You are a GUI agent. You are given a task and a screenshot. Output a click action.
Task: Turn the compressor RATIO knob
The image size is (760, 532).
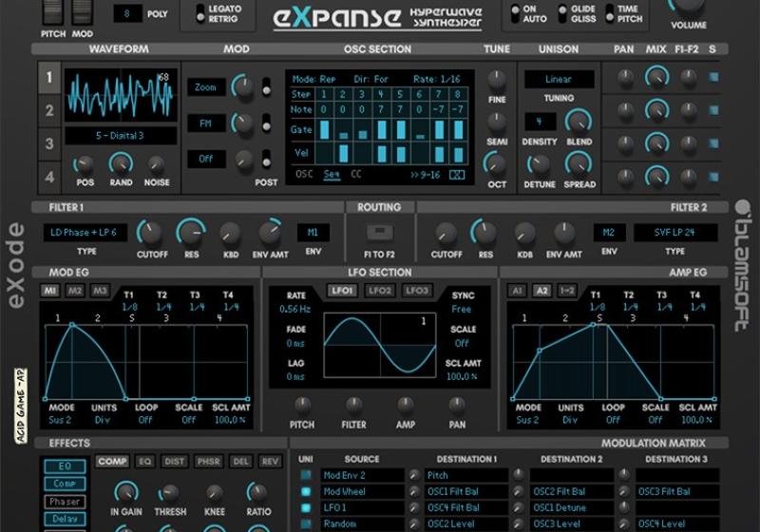[257, 493]
